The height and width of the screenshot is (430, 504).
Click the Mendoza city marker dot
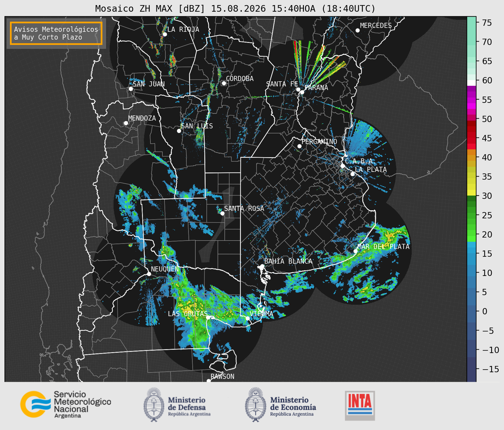point(126,123)
